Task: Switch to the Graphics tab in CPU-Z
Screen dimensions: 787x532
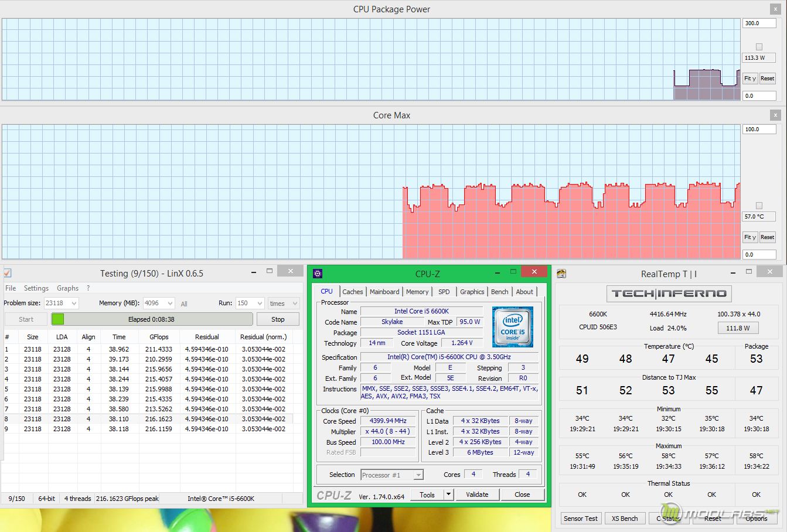Action: click(472, 292)
